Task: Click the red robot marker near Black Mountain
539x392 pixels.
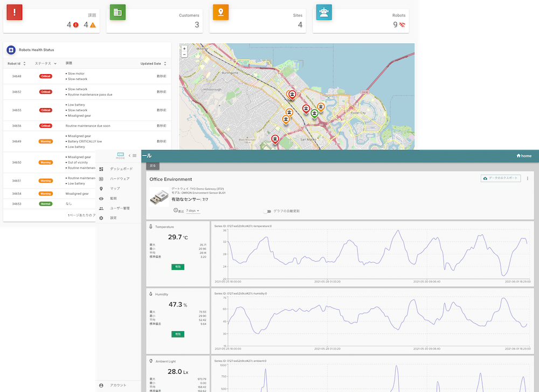Action: [x=275, y=139]
